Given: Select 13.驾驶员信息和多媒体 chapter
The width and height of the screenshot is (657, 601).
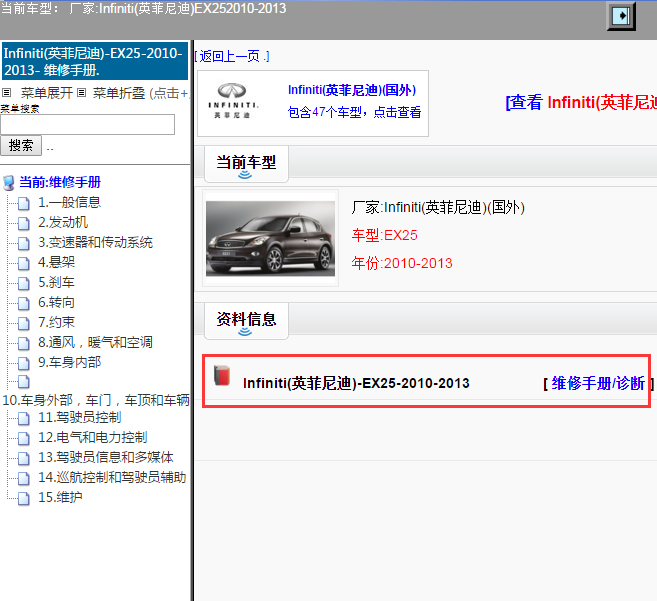Looking at the screenshot, I should tap(106, 457).
